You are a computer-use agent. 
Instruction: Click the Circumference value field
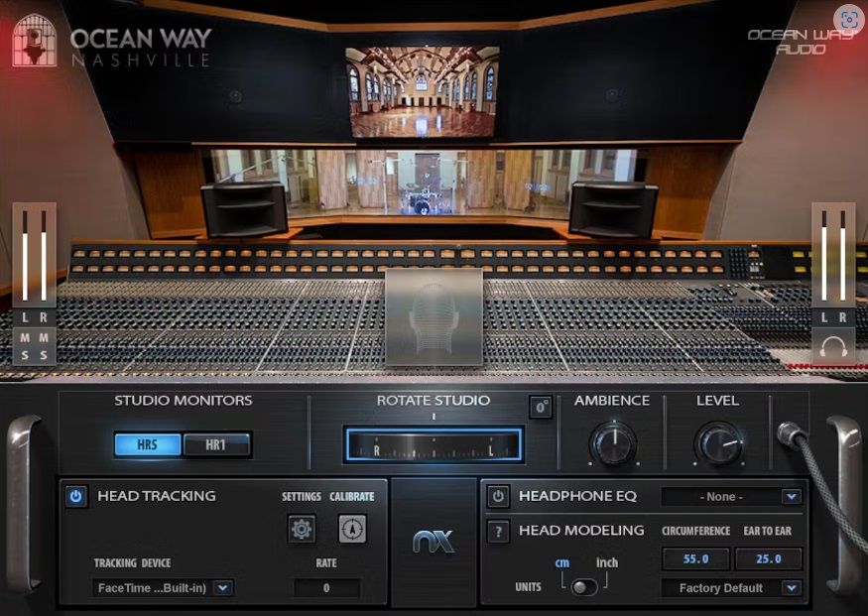coord(695,558)
